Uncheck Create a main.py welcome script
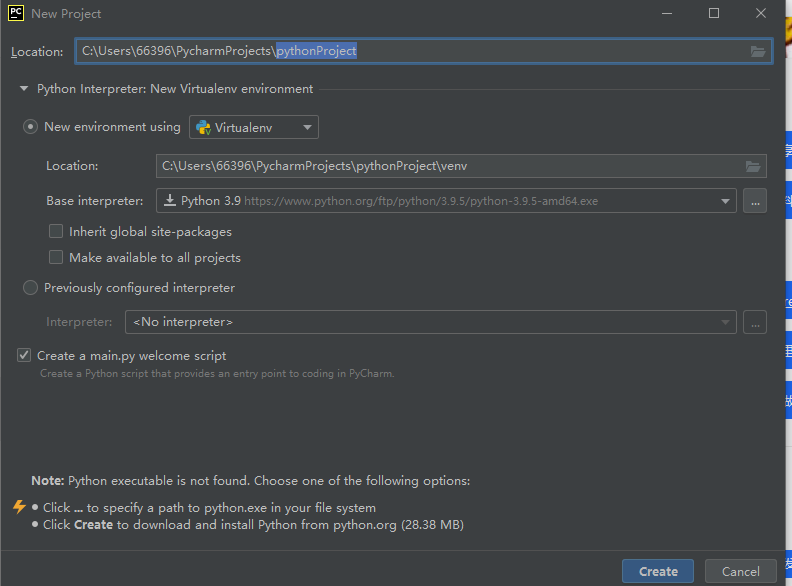This screenshot has height=586, width=792. (24, 356)
